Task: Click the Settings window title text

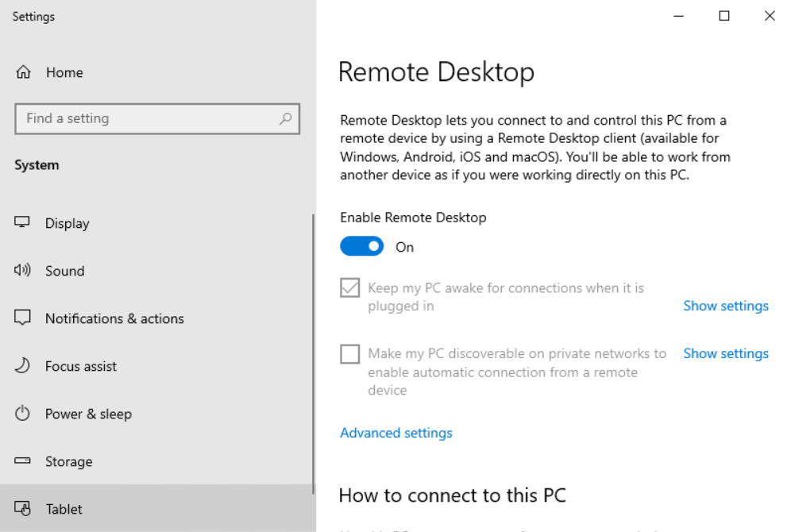Action: (x=33, y=17)
